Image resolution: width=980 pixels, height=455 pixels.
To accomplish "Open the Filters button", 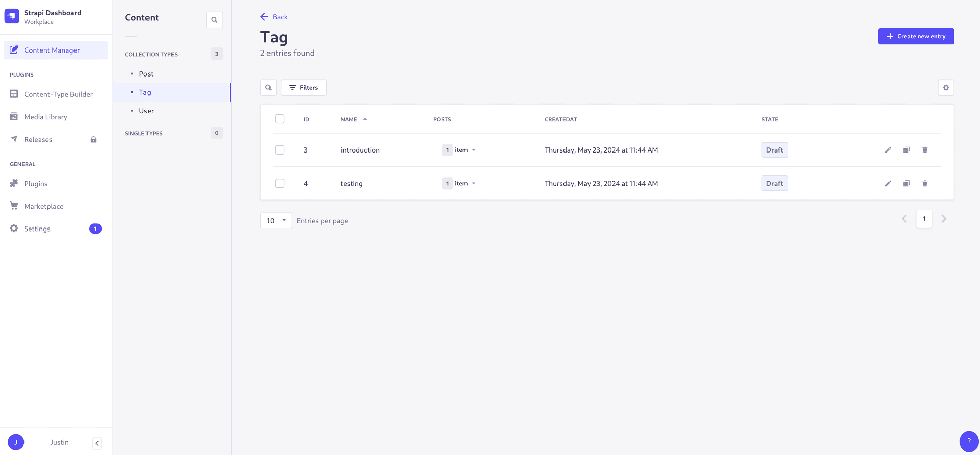I will (304, 88).
